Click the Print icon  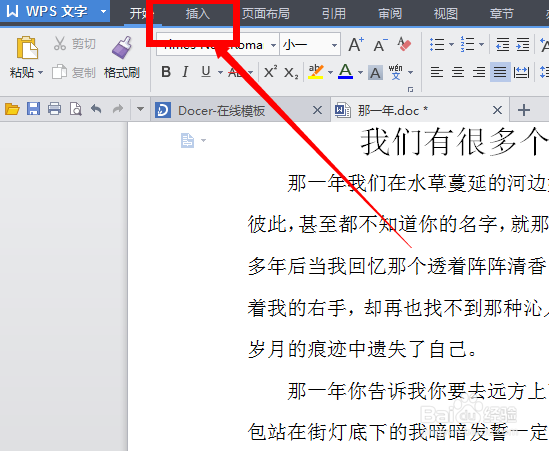pos(54,109)
